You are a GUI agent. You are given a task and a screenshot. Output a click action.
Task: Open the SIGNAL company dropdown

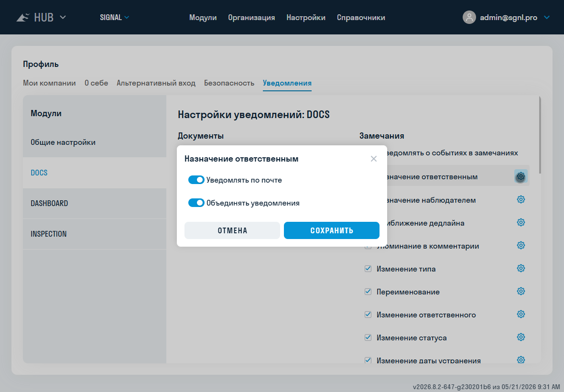(x=114, y=17)
